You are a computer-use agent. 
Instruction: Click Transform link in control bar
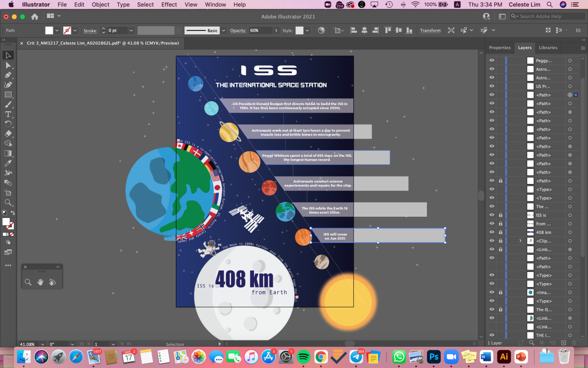point(430,30)
